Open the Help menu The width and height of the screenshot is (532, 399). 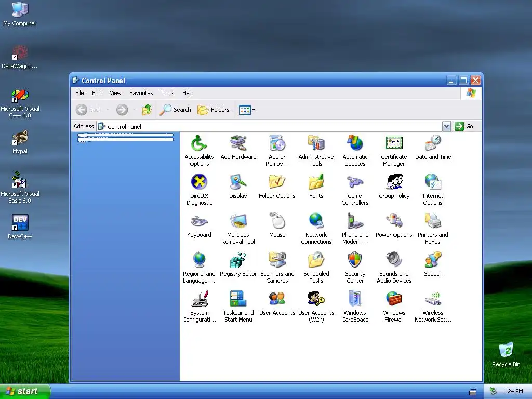tap(188, 93)
